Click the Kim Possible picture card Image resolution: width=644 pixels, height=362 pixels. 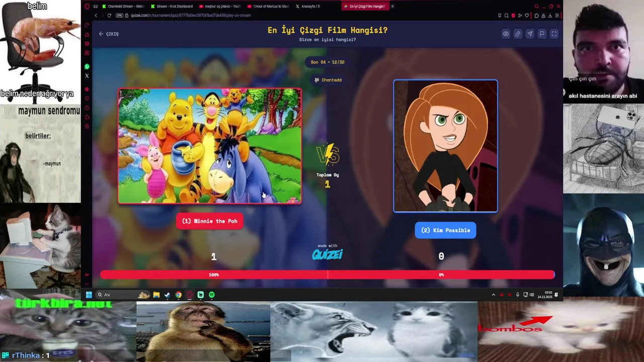pos(445,146)
